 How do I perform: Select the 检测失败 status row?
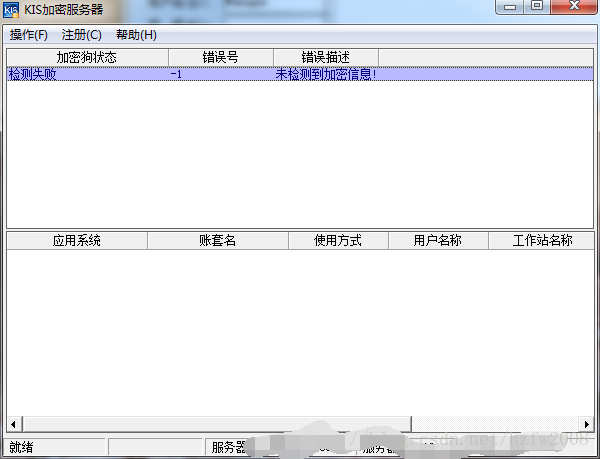tap(300, 74)
